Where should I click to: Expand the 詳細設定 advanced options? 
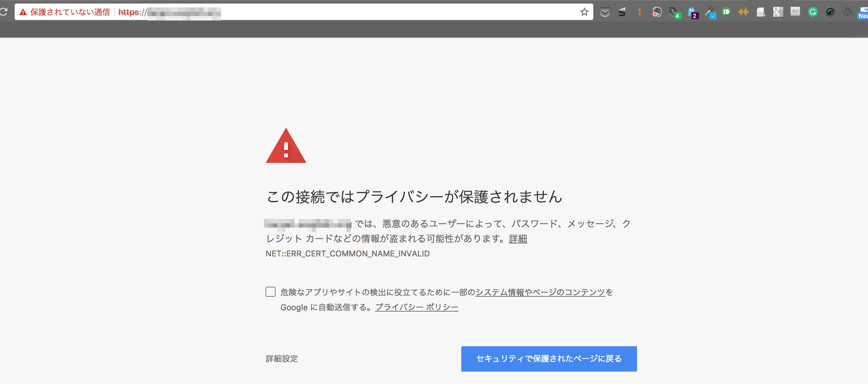coord(282,358)
